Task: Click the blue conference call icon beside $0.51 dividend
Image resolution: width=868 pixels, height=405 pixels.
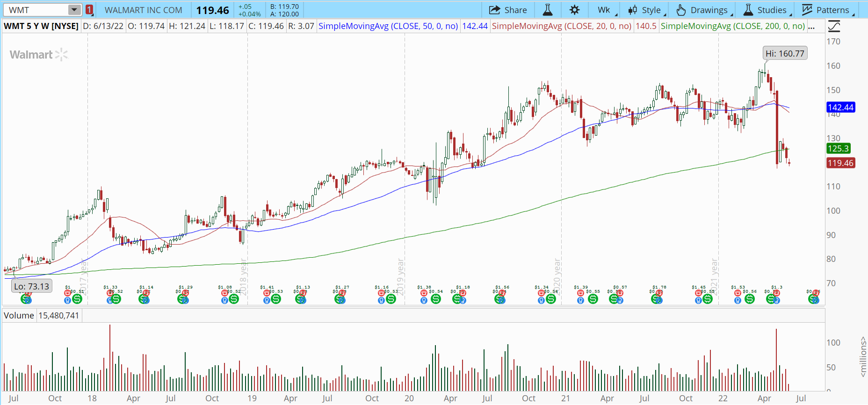Action: pyautogui.click(x=68, y=300)
